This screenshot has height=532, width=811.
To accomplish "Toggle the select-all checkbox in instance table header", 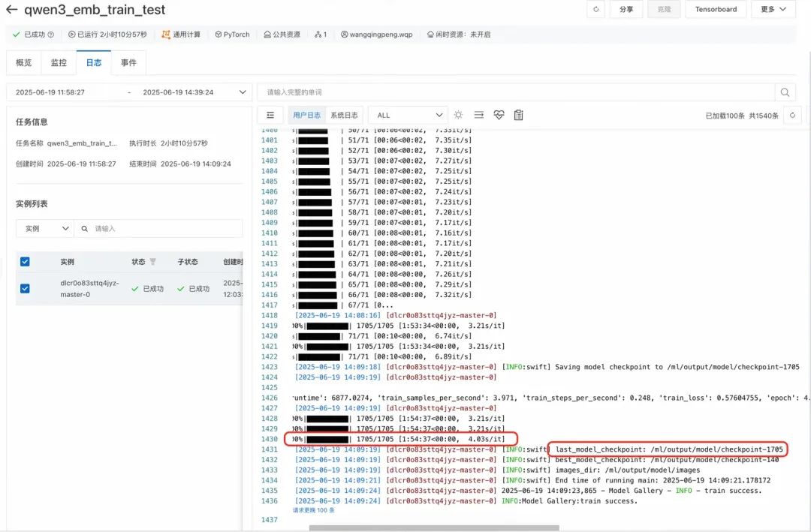I will tap(25, 262).
